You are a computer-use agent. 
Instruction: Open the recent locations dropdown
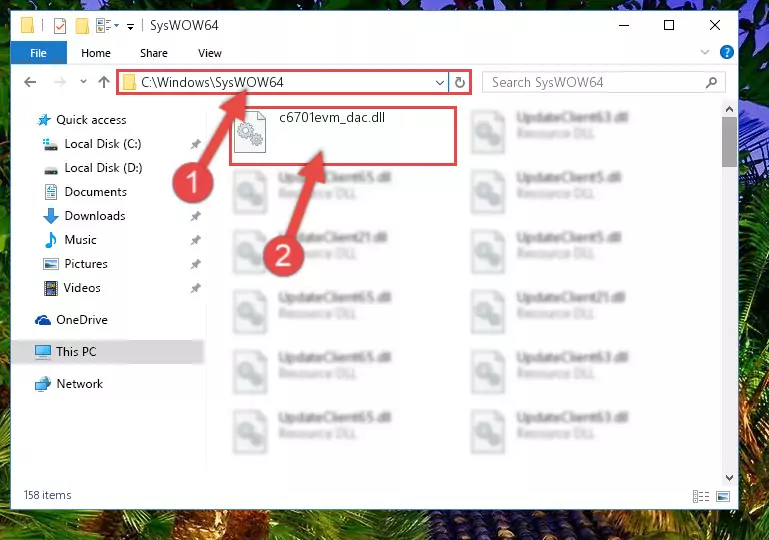[x=83, y=81]
